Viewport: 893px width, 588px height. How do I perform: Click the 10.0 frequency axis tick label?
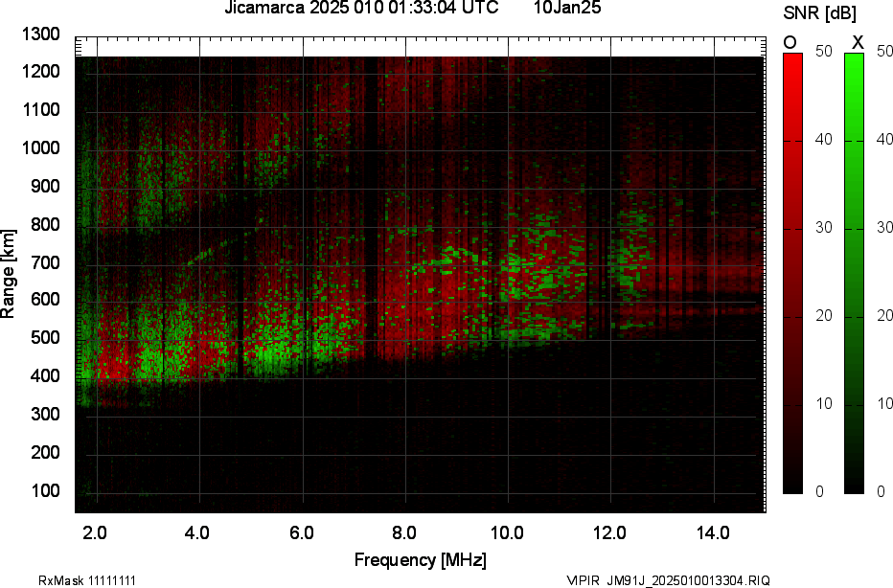(x=508, y=532)
